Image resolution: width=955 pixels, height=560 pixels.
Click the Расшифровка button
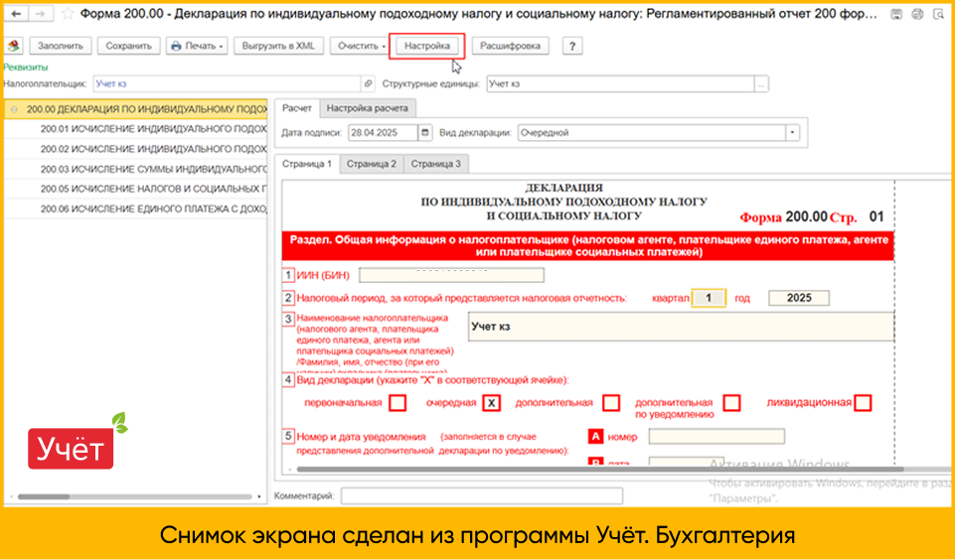[x=511, y=46]
